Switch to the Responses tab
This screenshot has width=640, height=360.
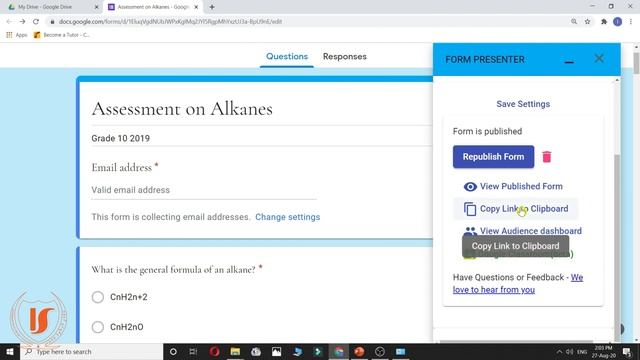344,57
